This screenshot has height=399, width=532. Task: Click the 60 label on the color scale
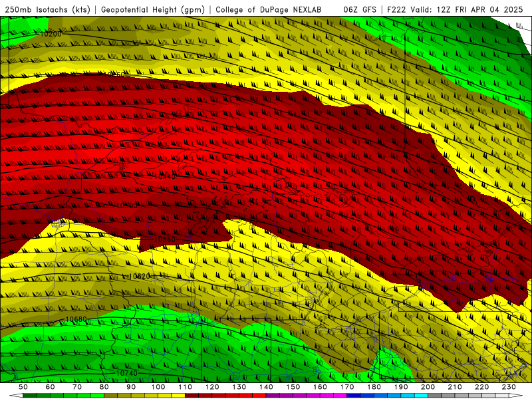[51, 387]
